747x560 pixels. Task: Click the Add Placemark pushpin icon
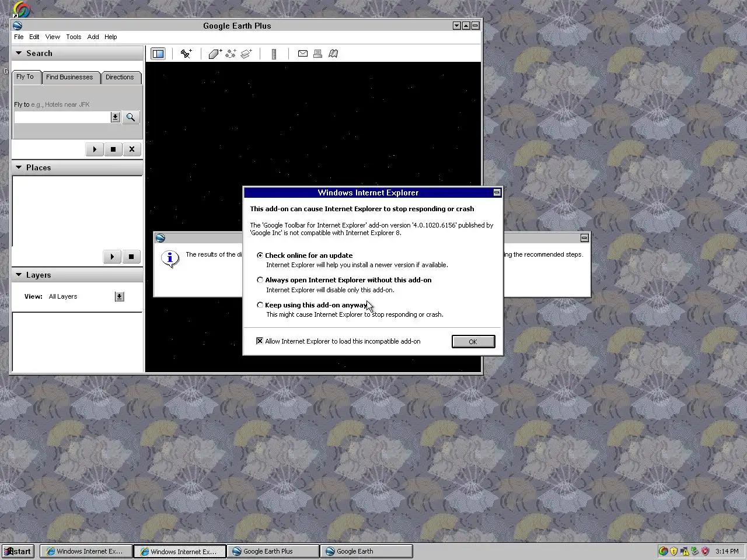pyautogui.click(x=186, y=54)
